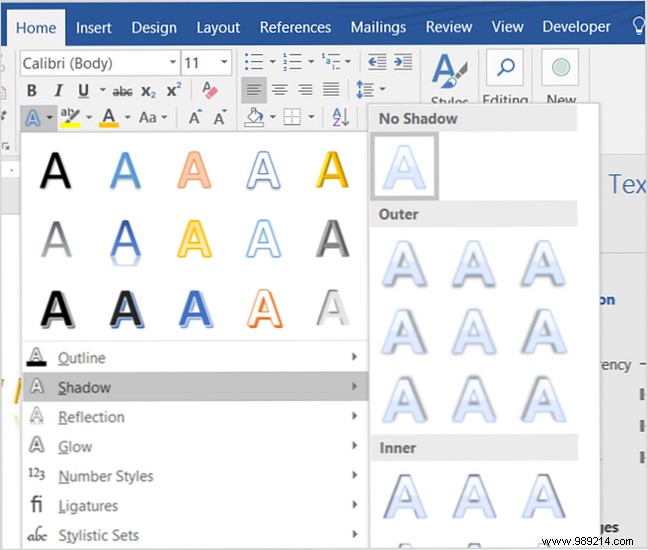
Task: Toggle Underline formatting
Action: point(83,90)
